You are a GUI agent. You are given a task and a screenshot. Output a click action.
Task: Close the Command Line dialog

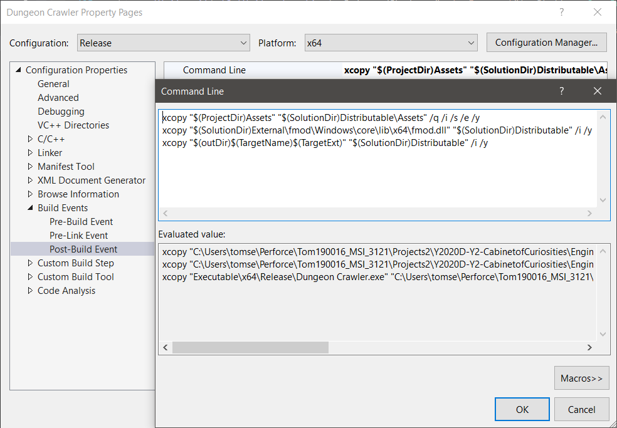pyautogui.click(x=597, y=91)
